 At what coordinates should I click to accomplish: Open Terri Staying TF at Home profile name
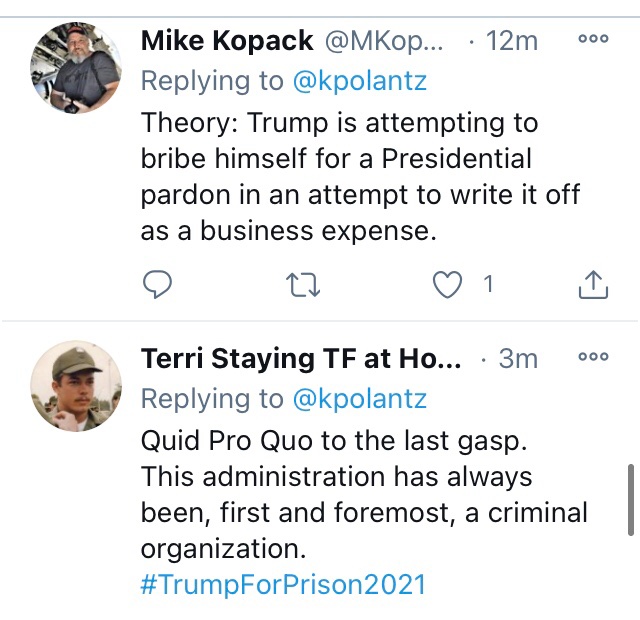coord(301,359)
